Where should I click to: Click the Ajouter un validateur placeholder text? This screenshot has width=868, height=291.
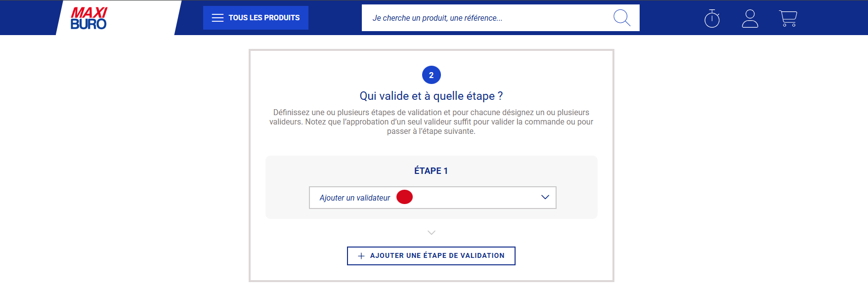[x=354, y=198]
